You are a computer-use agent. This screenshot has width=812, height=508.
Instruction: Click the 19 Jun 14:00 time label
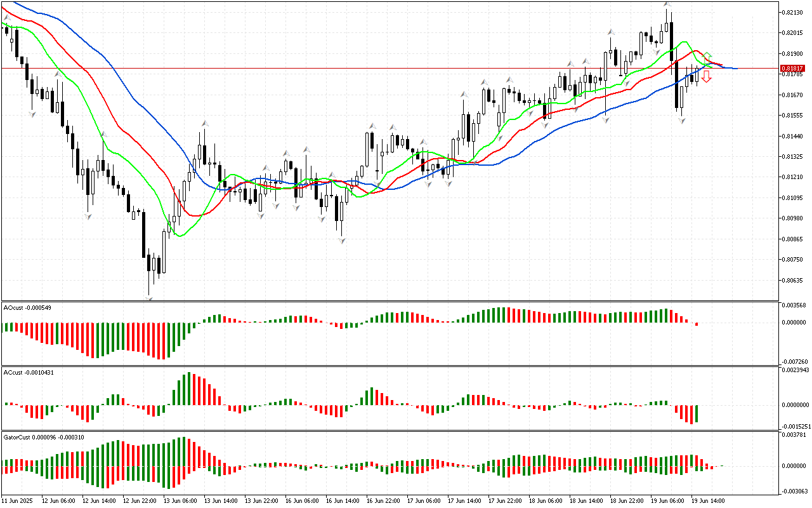tap(709, 501)
